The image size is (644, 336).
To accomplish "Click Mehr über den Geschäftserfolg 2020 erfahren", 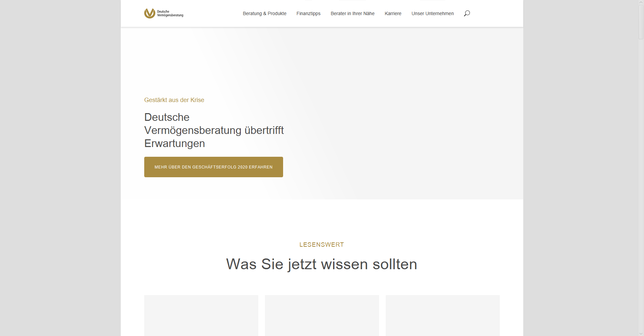I will coord(214,167).
